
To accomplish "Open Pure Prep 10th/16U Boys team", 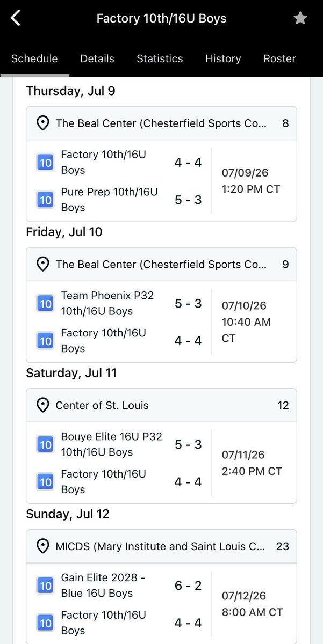I will click(110, 200).
